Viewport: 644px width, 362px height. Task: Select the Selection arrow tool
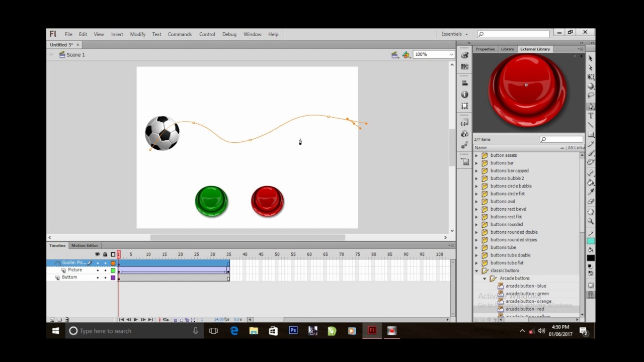tap(591, 58)
